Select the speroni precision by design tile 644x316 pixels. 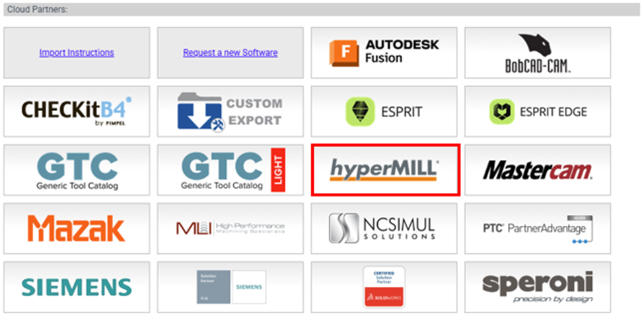pyautogui.click(x=538, y=287)
